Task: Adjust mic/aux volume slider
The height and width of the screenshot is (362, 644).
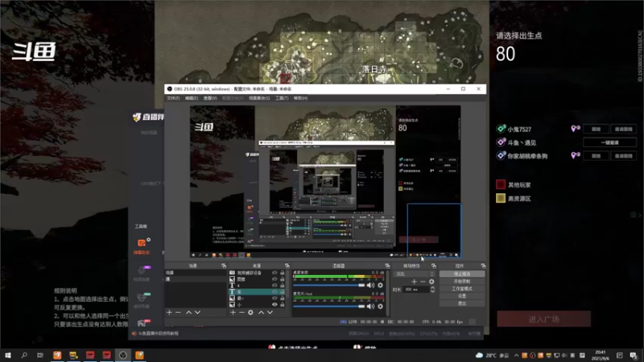Action: pyautogui.click(x=329, y=306)
